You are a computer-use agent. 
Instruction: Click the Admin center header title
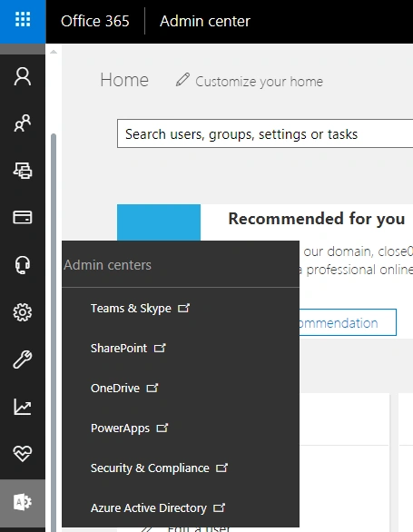pyautogui.click(x=205, y=21)
